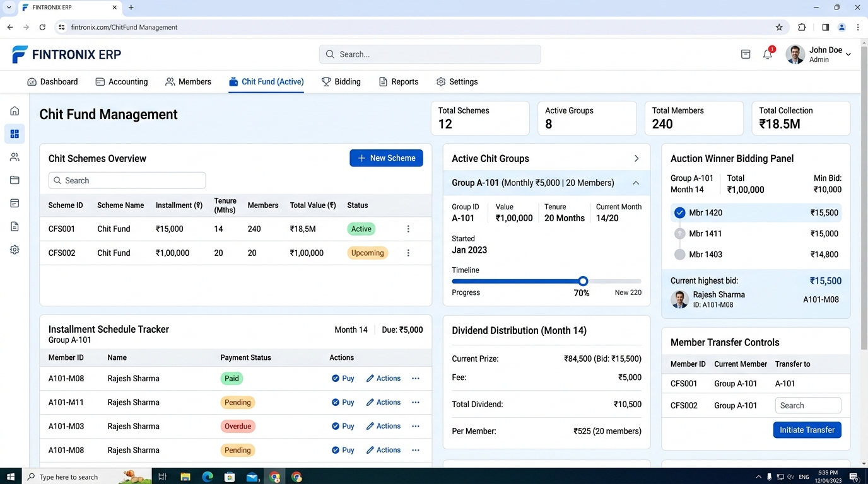Select bid radio for Mbr 1420

tap(679, 212)
